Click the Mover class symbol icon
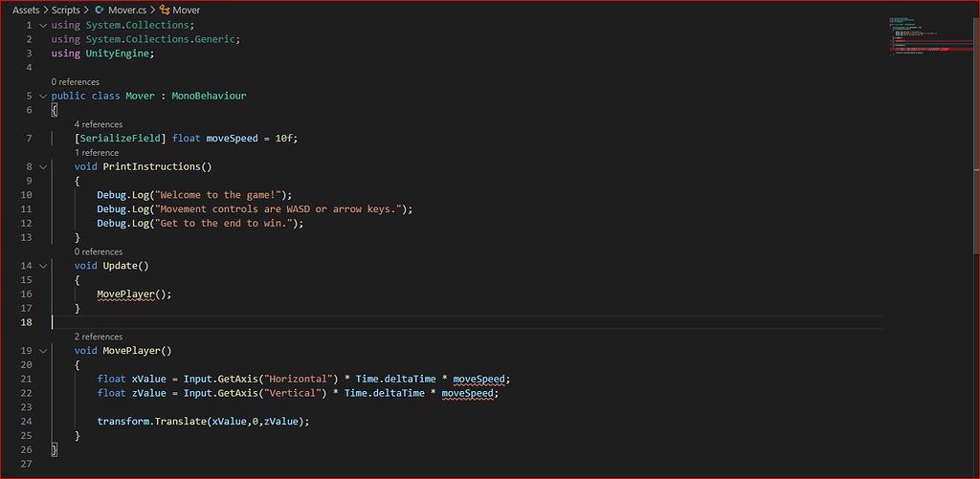The image size is (980, 479). tap(165, 10)
